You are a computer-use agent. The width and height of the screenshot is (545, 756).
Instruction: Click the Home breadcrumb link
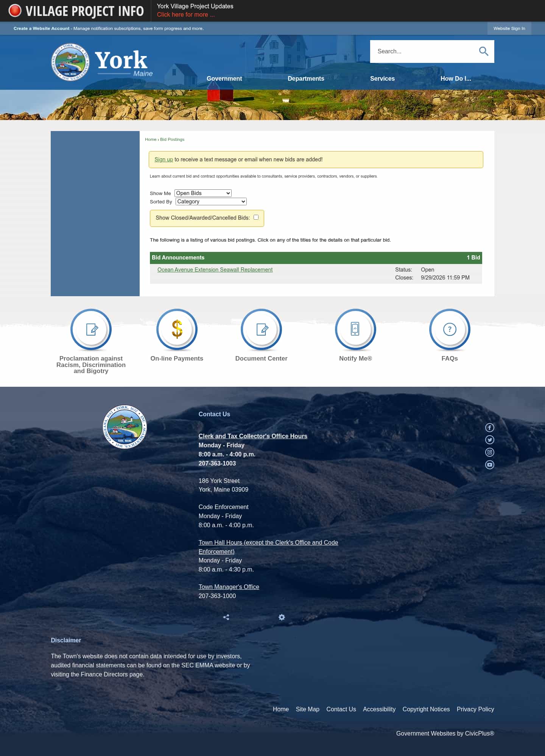point(151,139)
